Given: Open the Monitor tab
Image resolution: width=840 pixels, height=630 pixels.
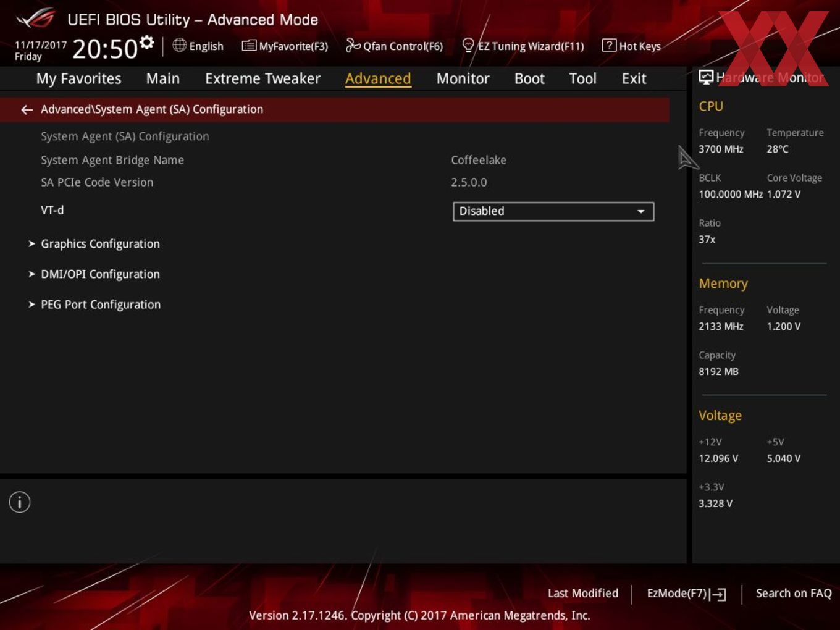Looking at the screenshot, I should (463, 78).
